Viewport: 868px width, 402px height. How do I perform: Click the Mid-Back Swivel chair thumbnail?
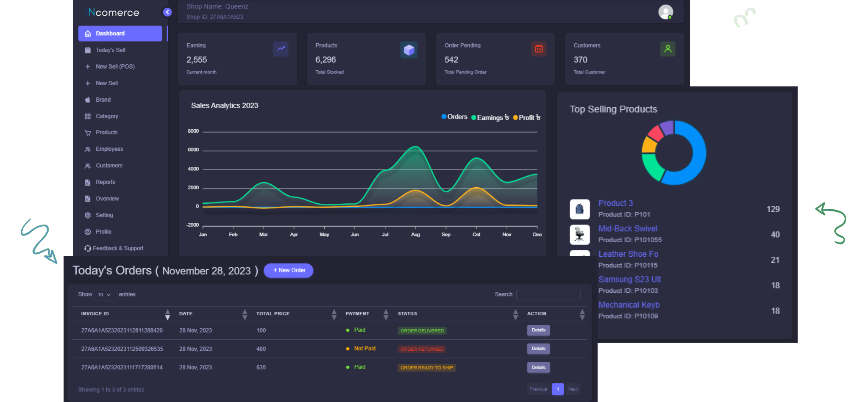(x=579, y=235)
